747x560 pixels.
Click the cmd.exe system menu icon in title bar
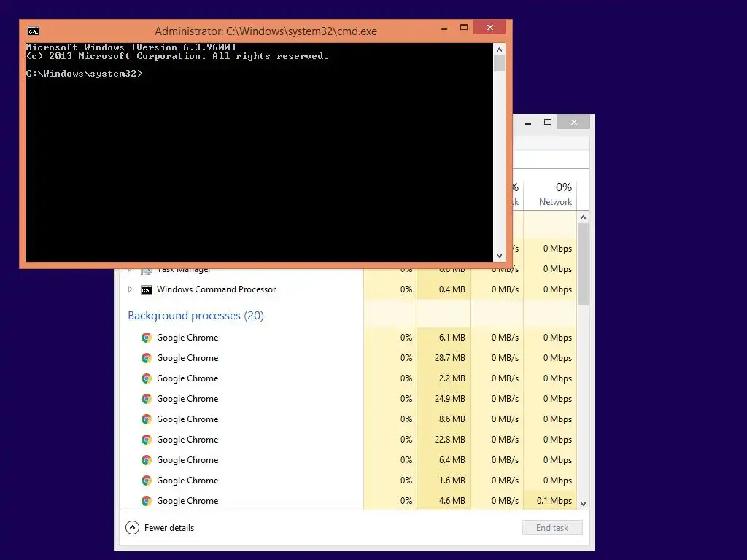34,31
